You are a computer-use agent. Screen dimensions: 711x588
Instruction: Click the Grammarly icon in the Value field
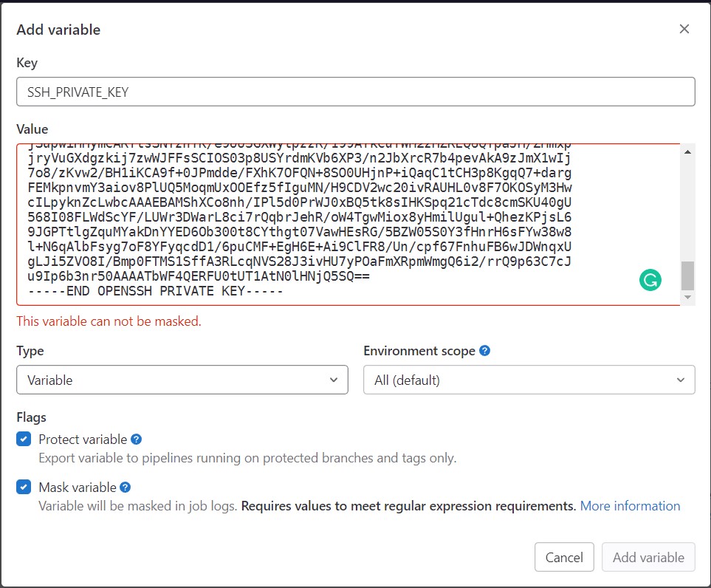(650, 281)
